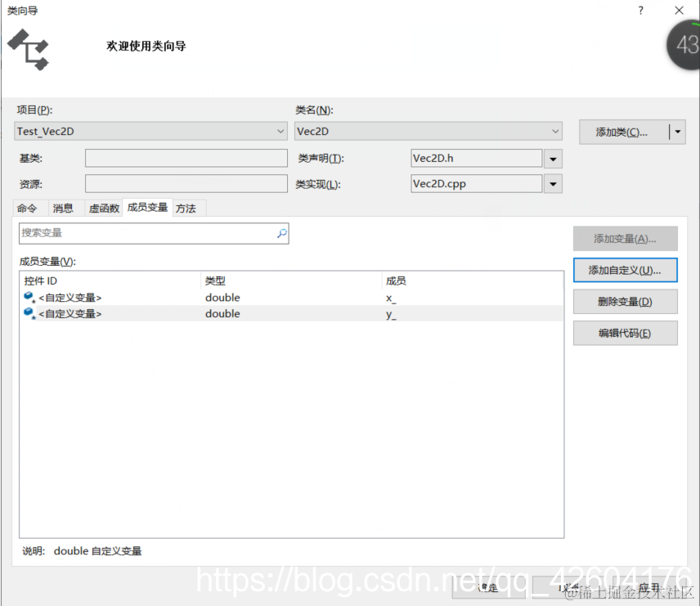Expand the arrow next to Vec2D.cpp
This screenshot has height=606, width=700.
point(553,184)
